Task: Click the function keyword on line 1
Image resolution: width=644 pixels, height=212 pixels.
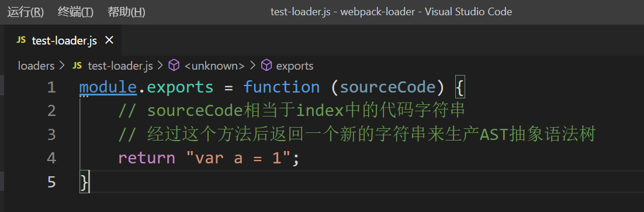Action: click(x=281, y=87)
